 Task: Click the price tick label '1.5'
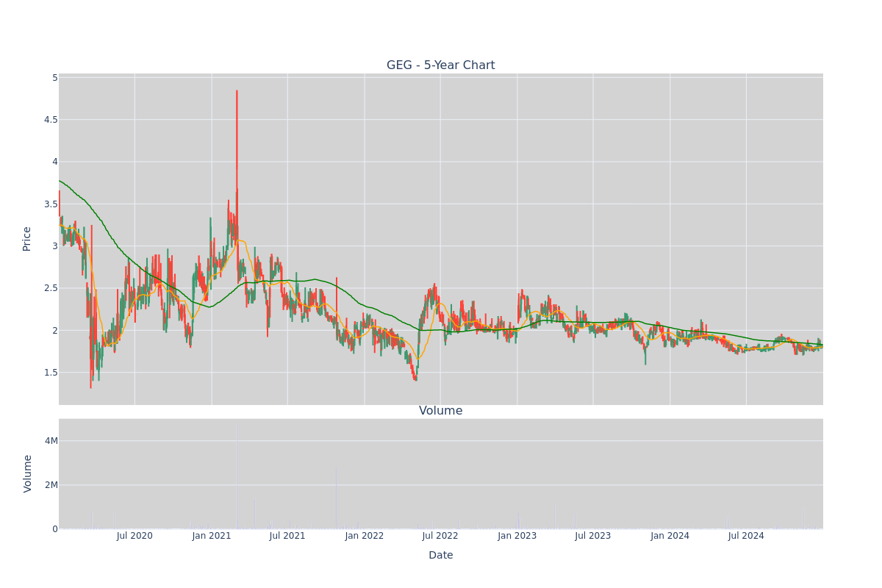[x=50, y=373]
